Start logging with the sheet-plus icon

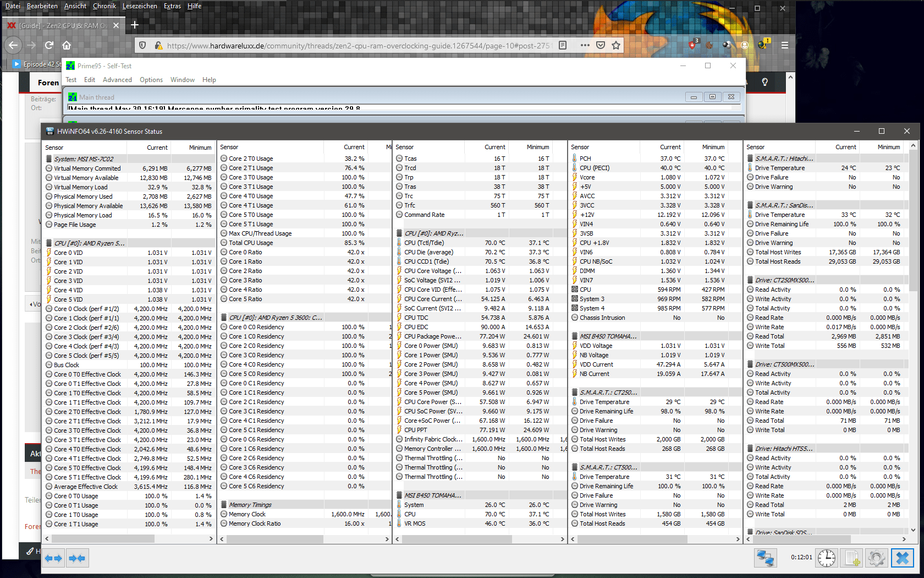(851, 558)
